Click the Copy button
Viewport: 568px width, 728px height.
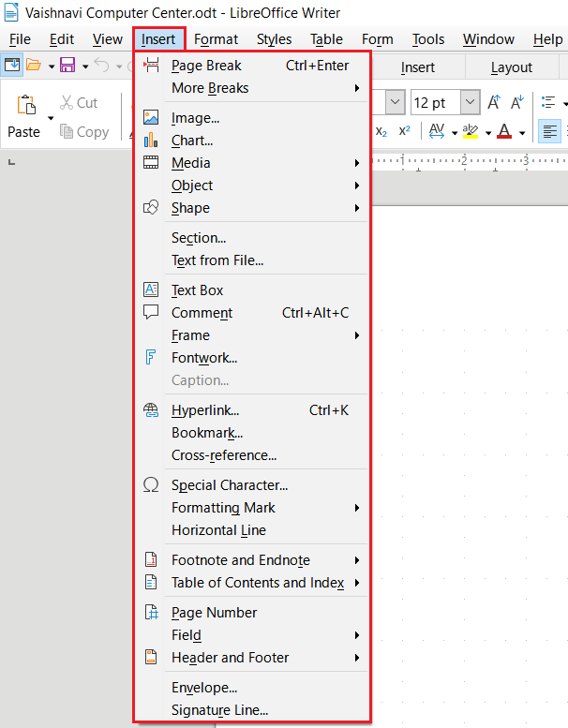point(84,132)
